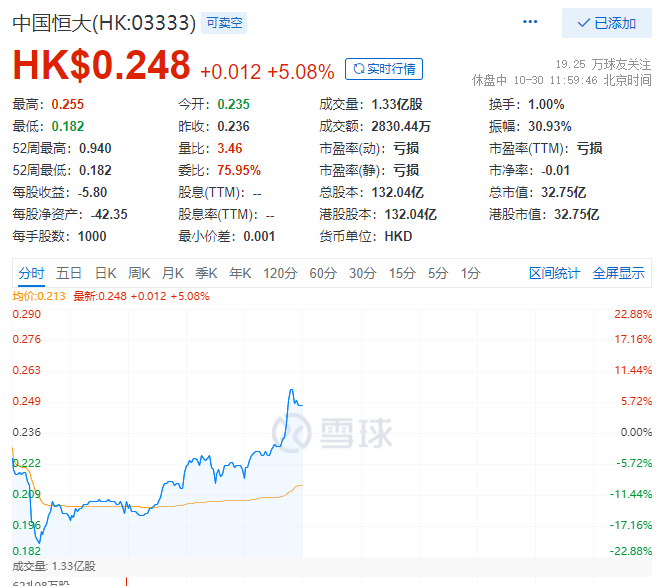Image resolution: width=668 pixels, height=586 pixels.
Task: Click the 量比 value 3.46
Action: [230, 148]
